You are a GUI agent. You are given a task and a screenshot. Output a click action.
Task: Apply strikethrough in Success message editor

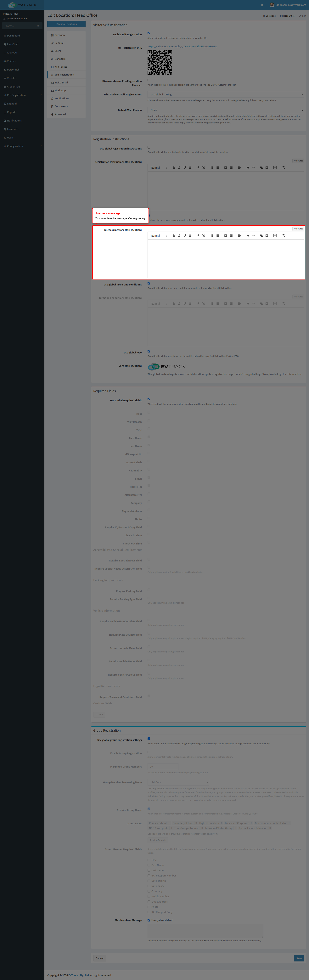click(x=190, y=235)
